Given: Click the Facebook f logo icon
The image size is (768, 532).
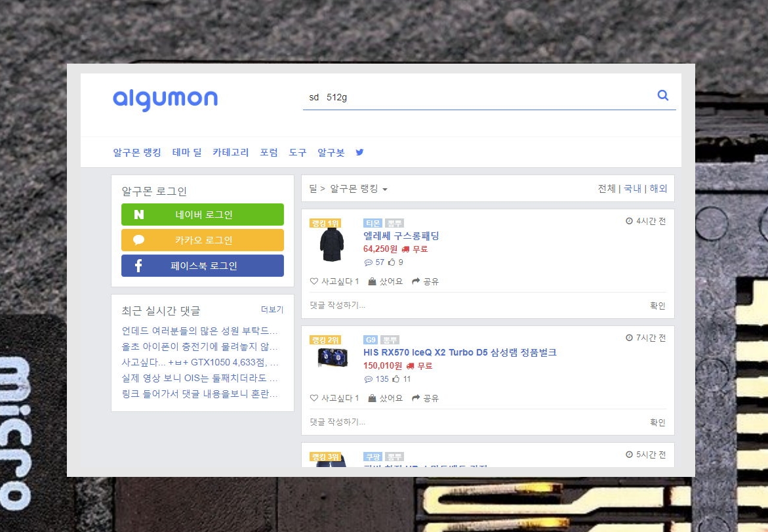Looking at the screenshot, I should (x=138, y=266).
